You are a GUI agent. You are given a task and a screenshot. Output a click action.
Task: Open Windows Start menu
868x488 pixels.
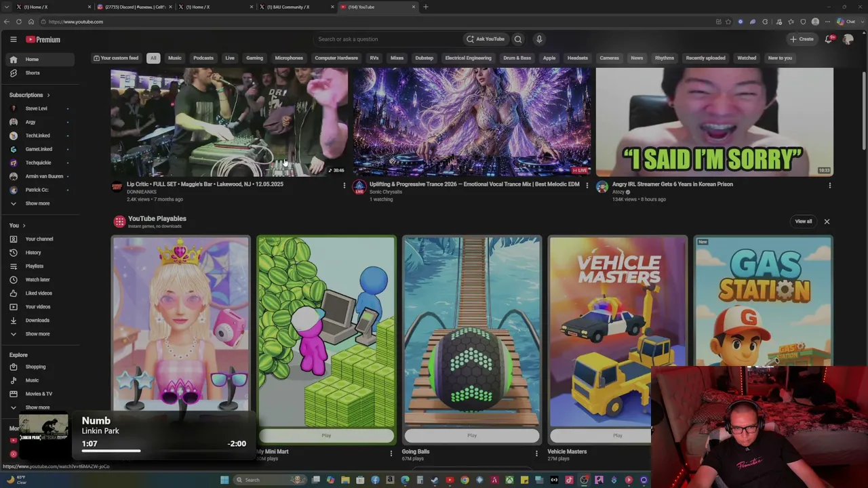(224, 480)
